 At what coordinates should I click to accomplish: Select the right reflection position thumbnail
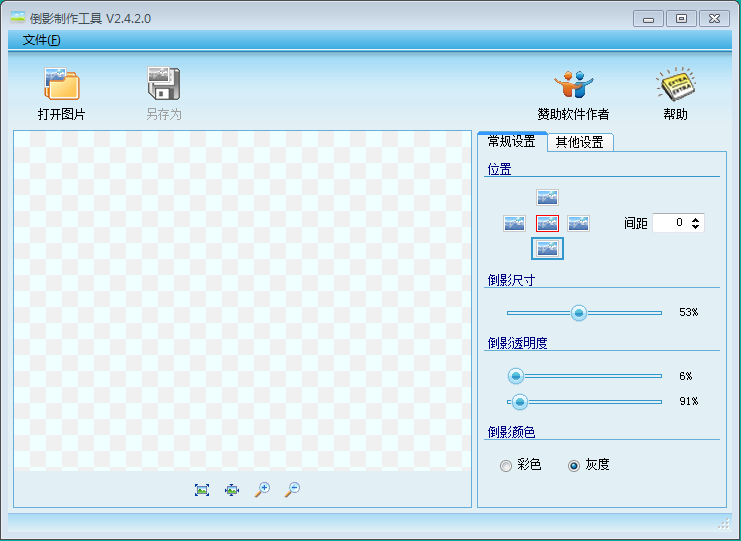579,223
